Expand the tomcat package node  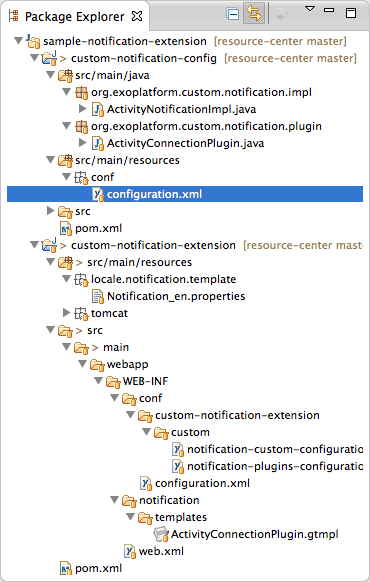pyautogui.click(x=66, y=313)
